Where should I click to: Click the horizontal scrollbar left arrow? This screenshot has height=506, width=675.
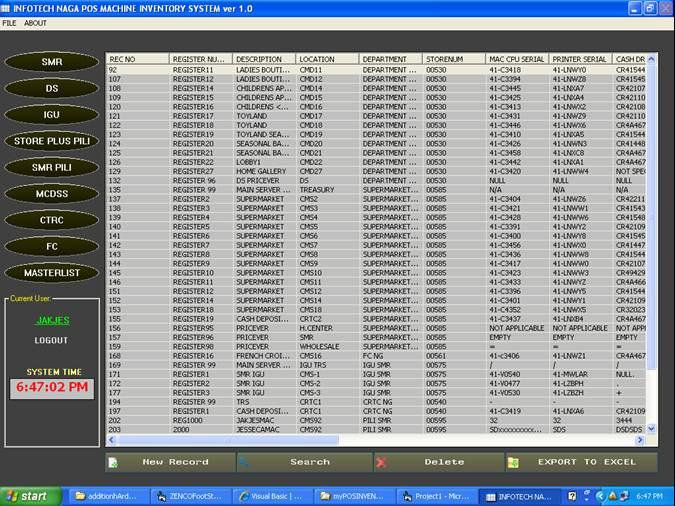point(111,440)
